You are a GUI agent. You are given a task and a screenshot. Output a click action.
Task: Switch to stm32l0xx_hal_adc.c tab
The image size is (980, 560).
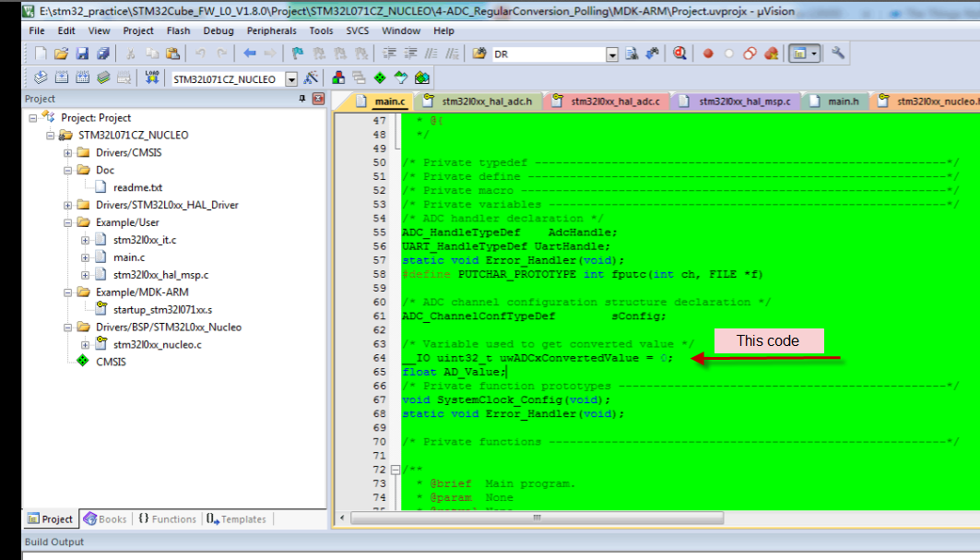608,101
